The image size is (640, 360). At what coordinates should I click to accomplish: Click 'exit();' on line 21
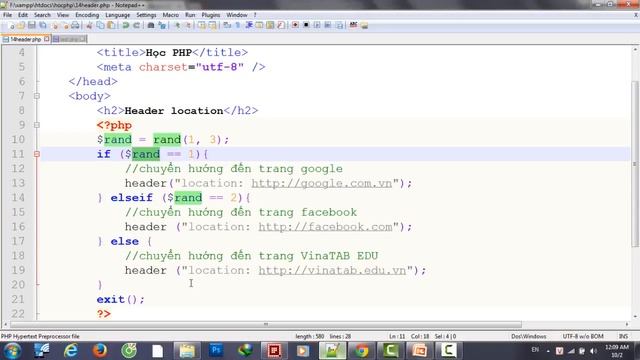(120, 299)
